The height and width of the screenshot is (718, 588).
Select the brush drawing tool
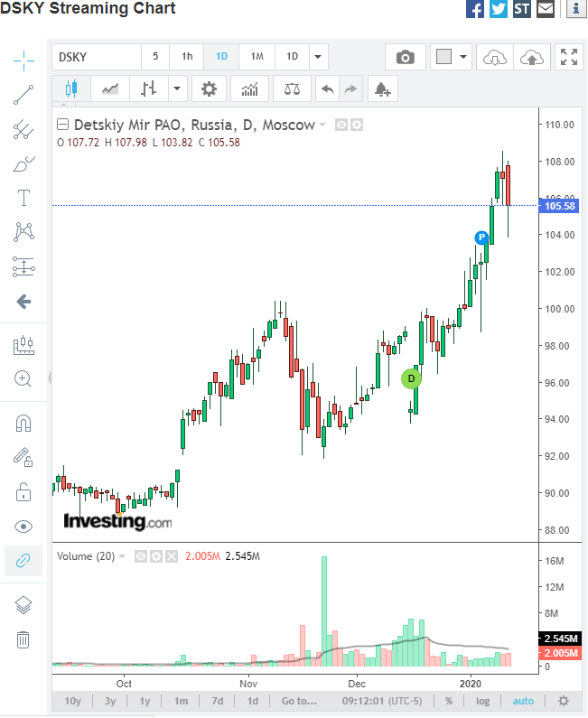pos(23,164)
